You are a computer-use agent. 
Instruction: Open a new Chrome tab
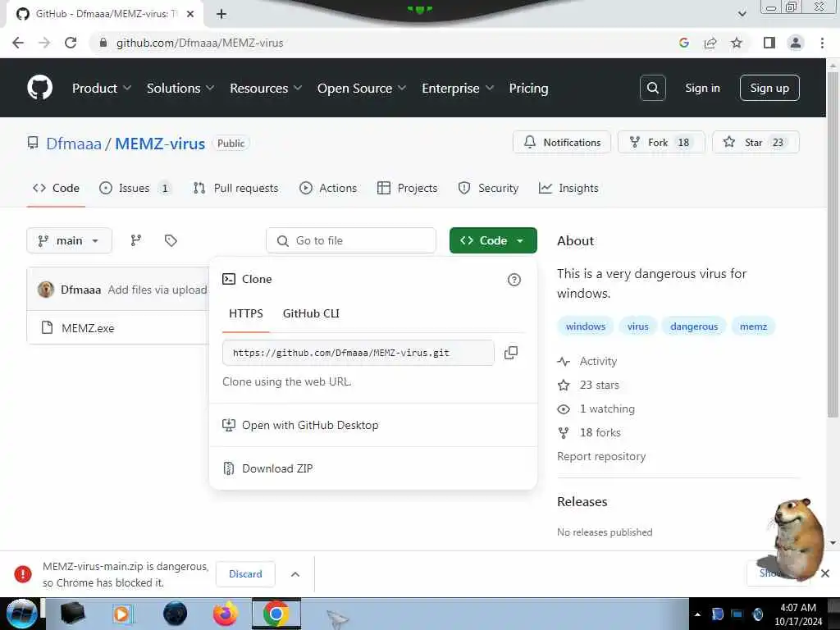coord(221,14)
